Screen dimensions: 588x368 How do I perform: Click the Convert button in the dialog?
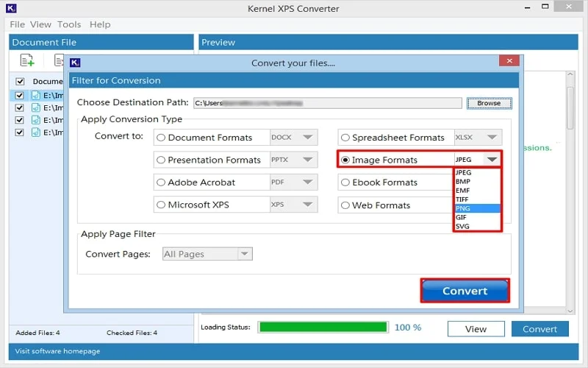[465, 291]
